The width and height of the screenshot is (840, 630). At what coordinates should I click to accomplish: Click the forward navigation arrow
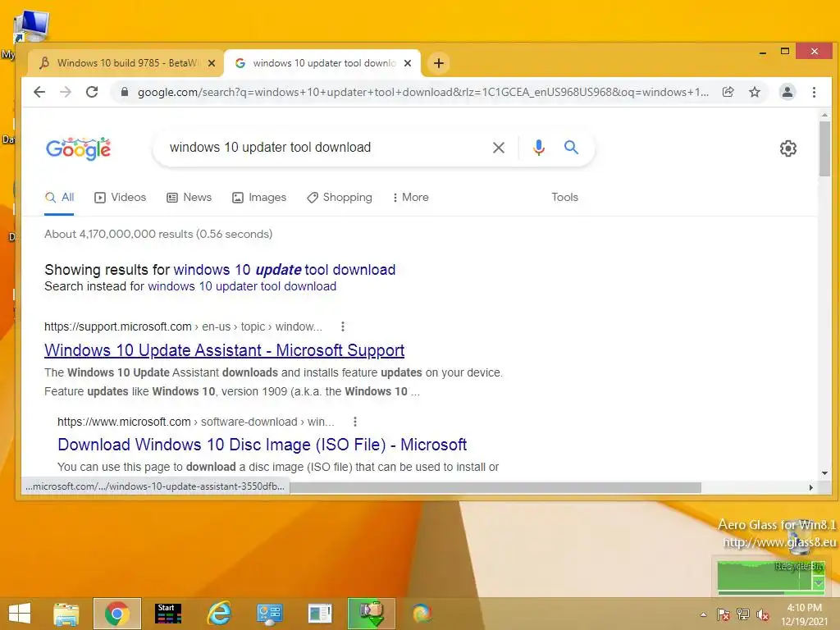tap(66, 92)
